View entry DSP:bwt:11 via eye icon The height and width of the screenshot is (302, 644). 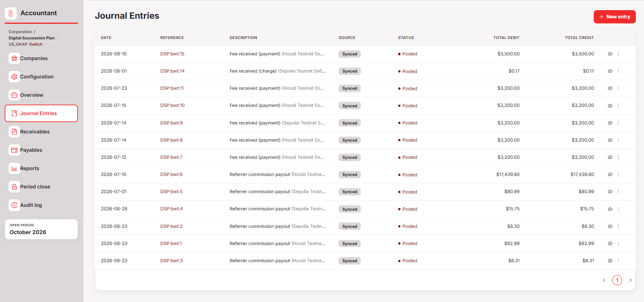click(x=610, y=88)
